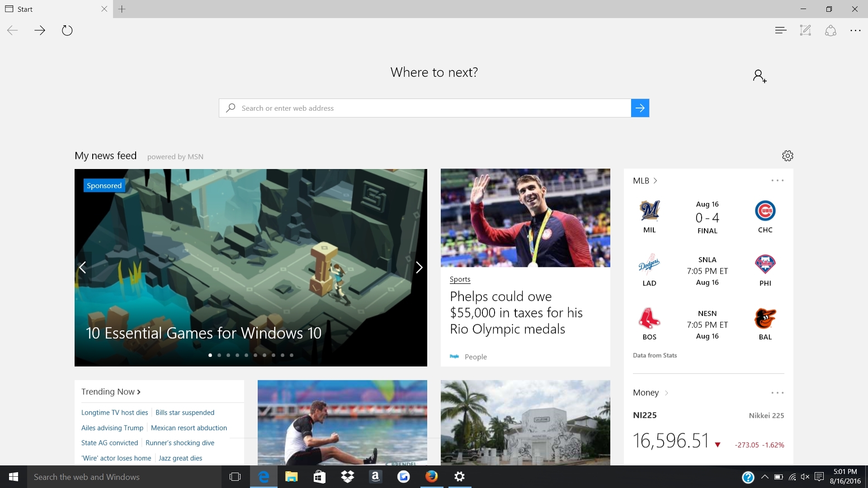
Task: Click the Milwaukee Brewers team logo
Action: coord(650,211)
